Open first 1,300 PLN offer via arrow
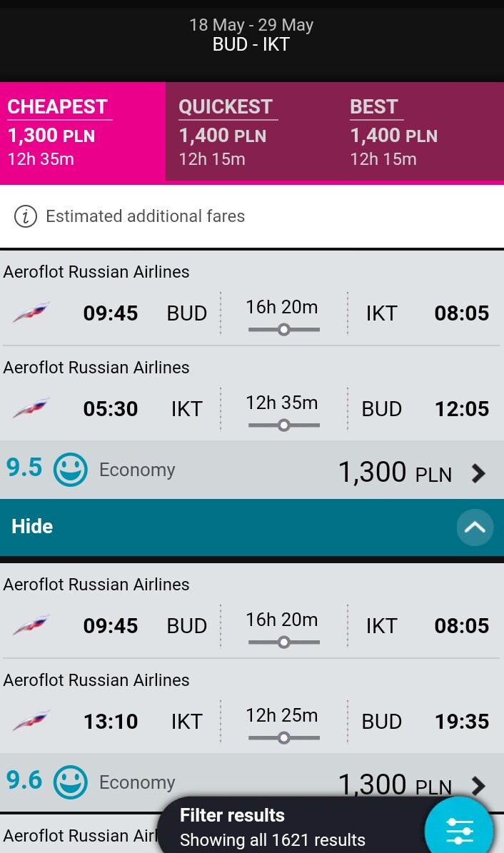 click(x=478, y=473)
